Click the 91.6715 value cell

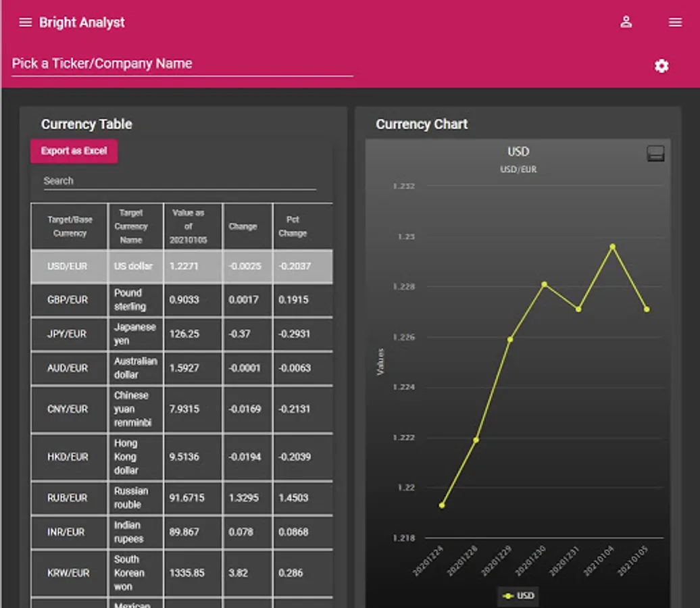[193, 498]
